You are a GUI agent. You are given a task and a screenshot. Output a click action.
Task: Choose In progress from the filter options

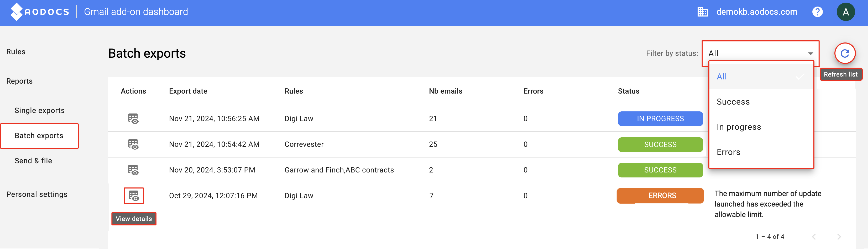coord(761,127)
